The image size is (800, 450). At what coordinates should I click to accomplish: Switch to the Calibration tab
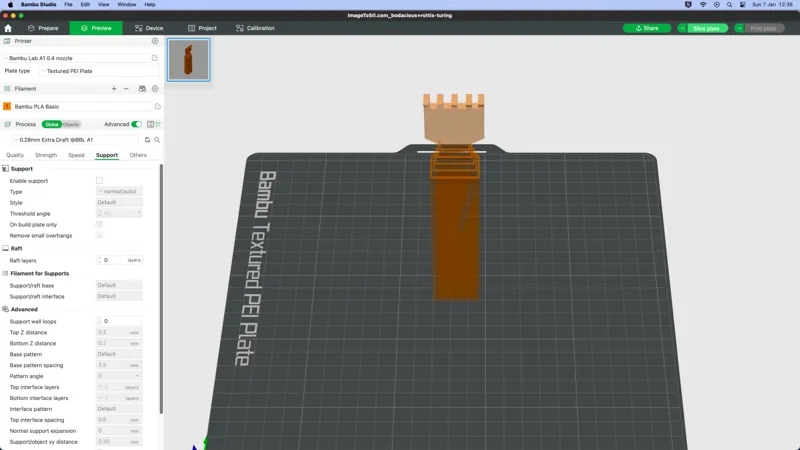(x=255, y=28)
